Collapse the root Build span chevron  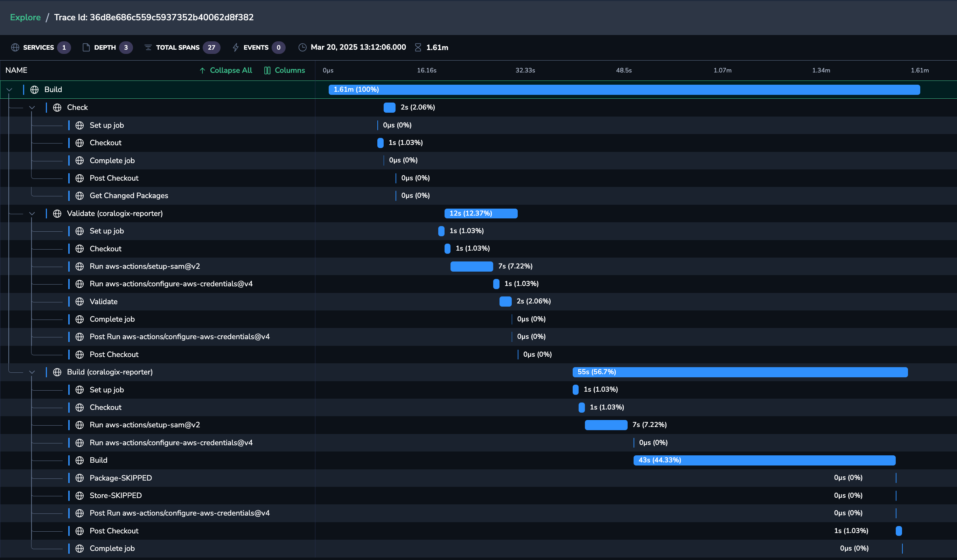point(9,90)
